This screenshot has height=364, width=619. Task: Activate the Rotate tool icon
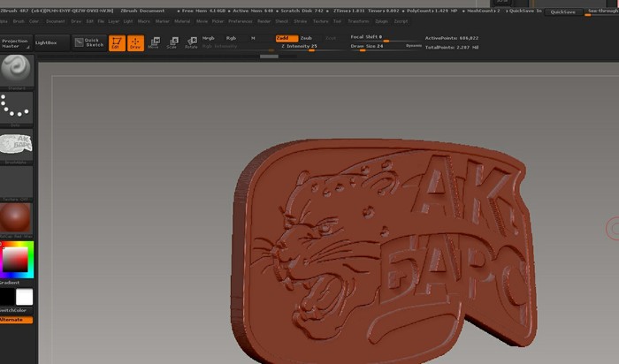pyautogui.click(x=191, y=42)
